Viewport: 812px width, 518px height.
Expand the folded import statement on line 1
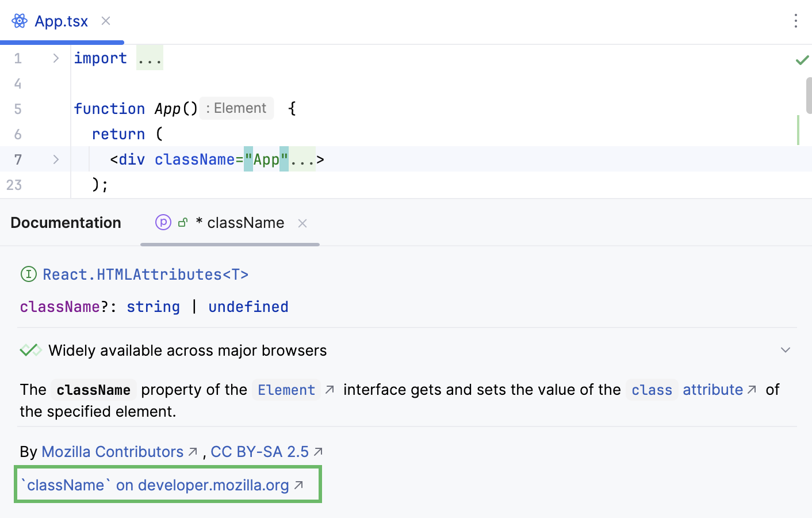[x=55, y=58]
